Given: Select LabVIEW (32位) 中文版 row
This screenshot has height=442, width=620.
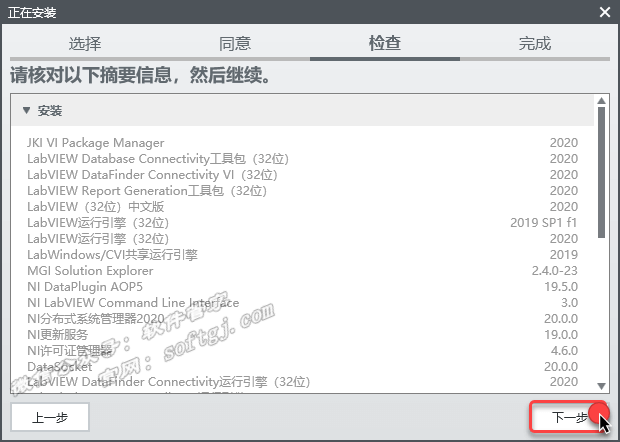Looking at the screenshot, I should pos(302,207).
